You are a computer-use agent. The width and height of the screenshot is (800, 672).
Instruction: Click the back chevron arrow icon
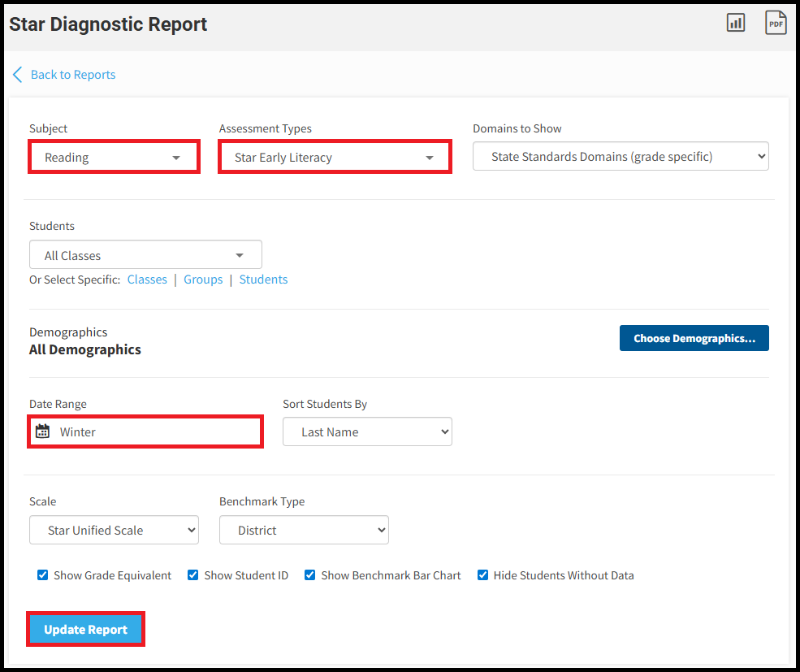pyautogui.click(x=17, y=75)
